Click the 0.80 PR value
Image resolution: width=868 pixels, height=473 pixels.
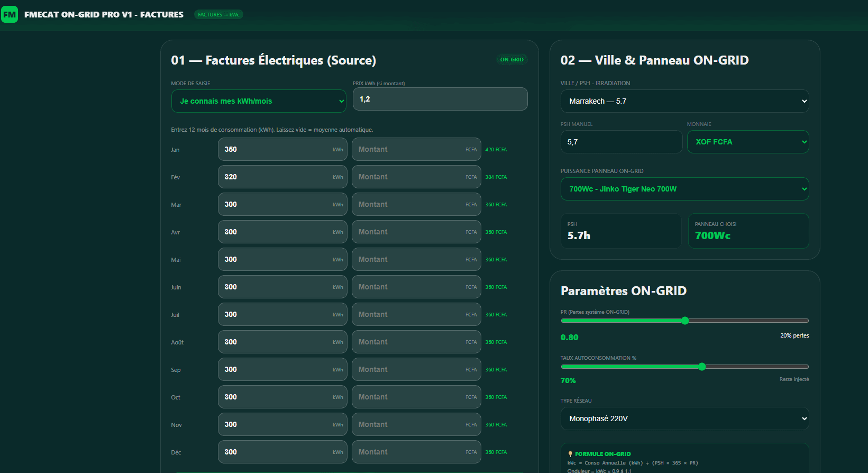(x=569, y=337)
